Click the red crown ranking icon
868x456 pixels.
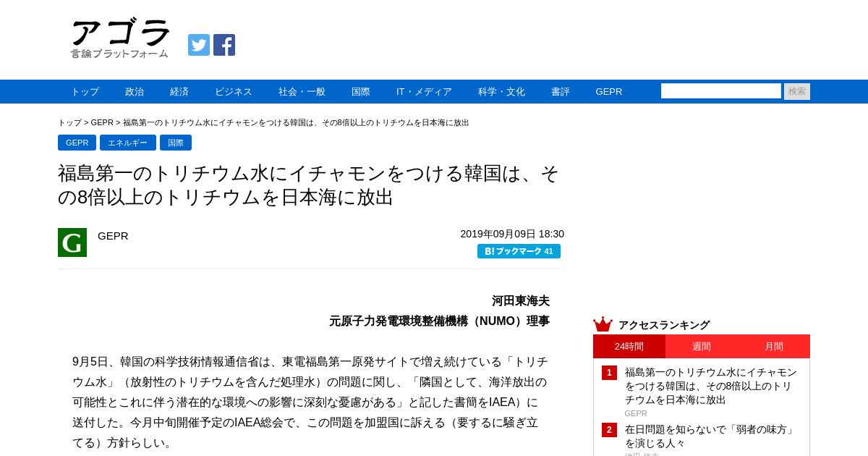(603, 324)
